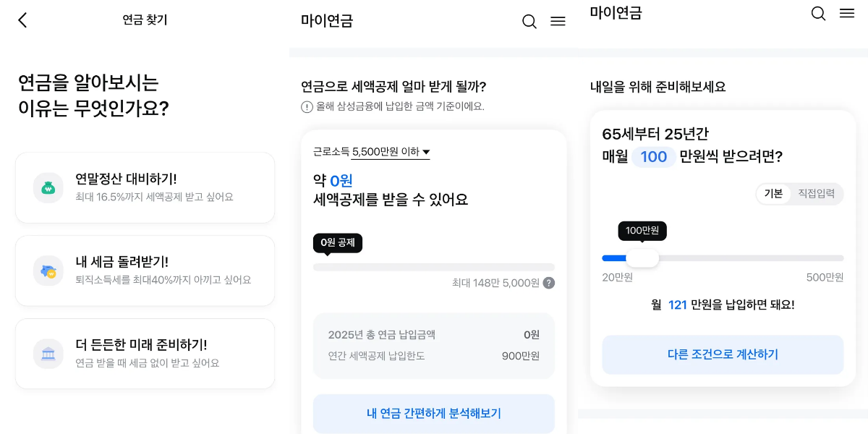Click the 내 세금 돌려받기 wallet icon
868x434 pixels.
(x=48, y=271)
